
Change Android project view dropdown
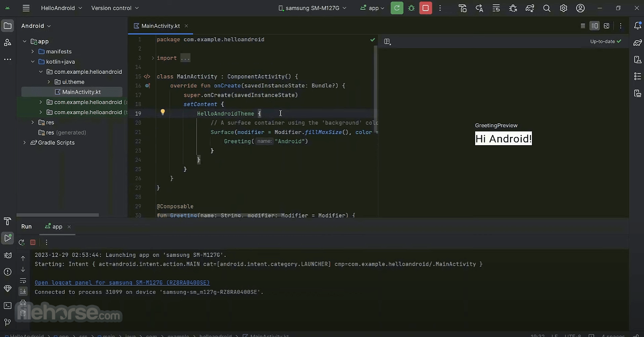(x=36, y=26)
